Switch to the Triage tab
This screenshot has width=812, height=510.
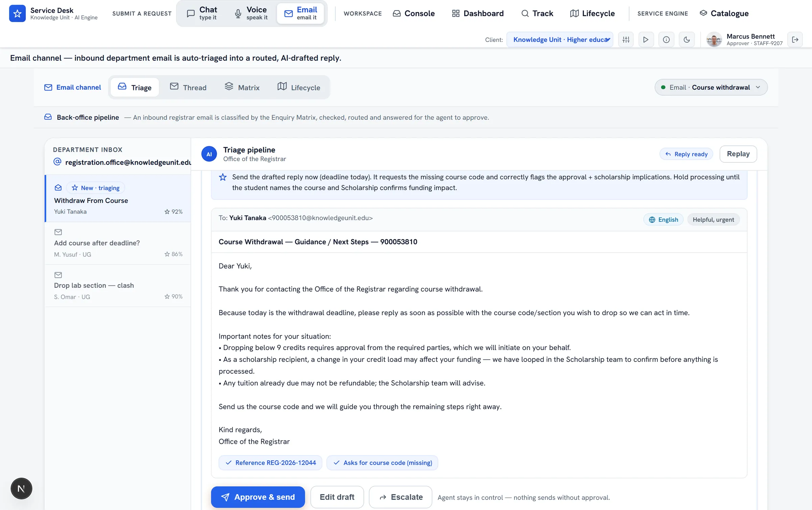135,87
